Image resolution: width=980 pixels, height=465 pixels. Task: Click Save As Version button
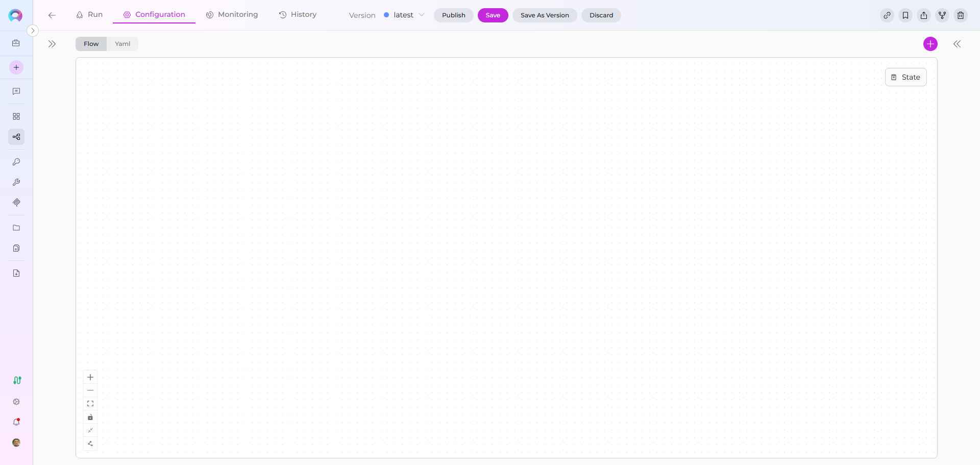pyautogui.click(x=545, y=15)
